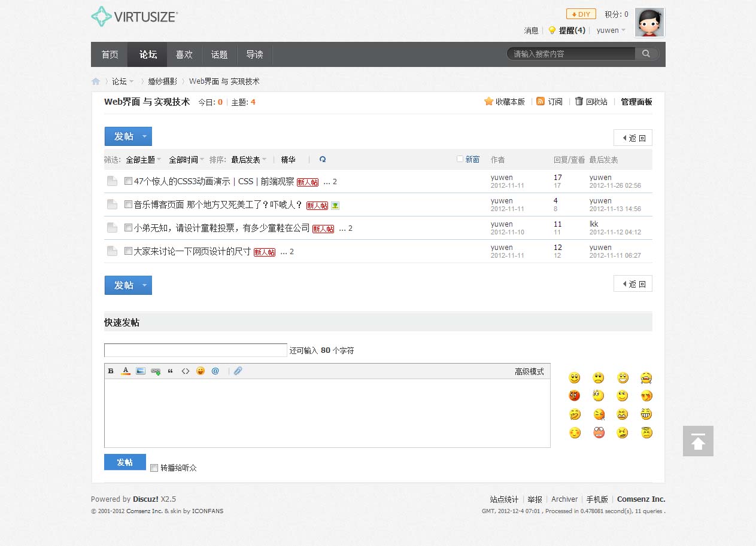Open the yuwen user dropdown menu
Viewport: 756px width, 546px height.
click(611, 30)
